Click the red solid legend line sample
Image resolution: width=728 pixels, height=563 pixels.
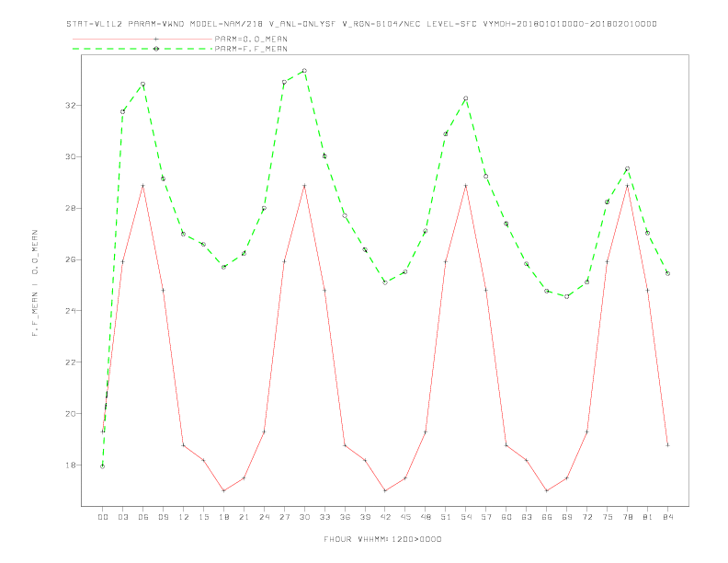[x=142, y=39]
